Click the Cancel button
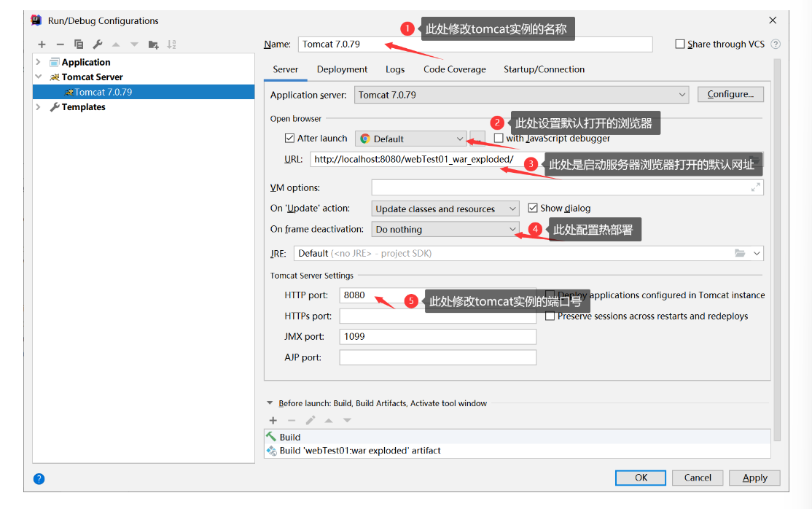 (x=698, y=478)
